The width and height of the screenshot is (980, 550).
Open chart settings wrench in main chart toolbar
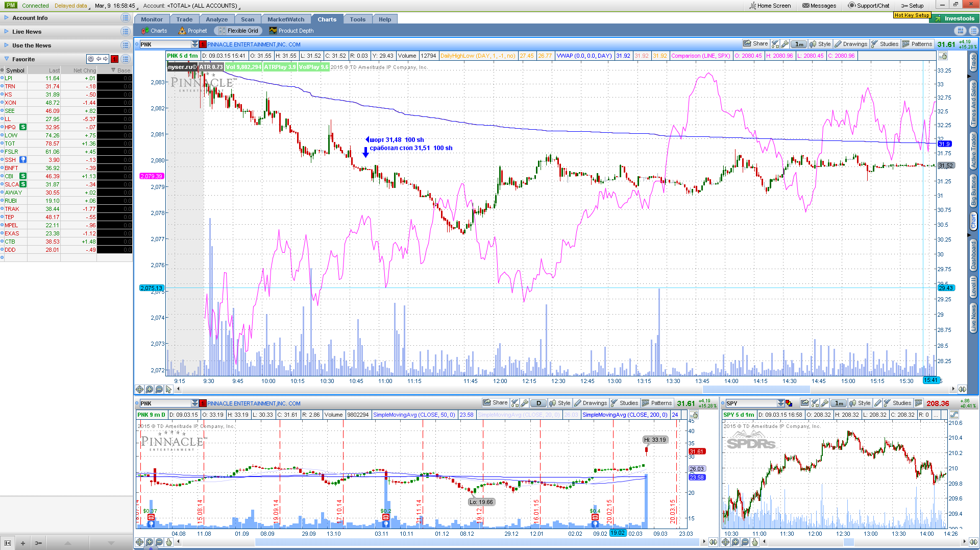(785, 44)
